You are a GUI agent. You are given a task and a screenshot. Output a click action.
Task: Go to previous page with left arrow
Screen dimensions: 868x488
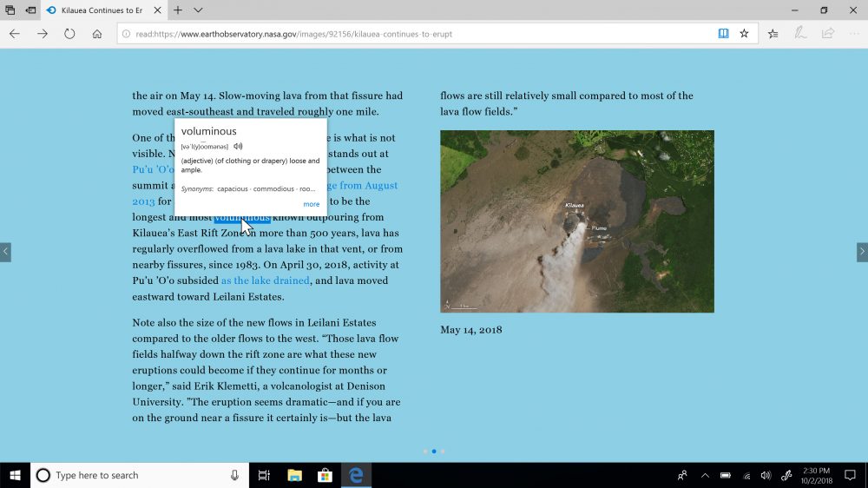[x=5, y=252]
